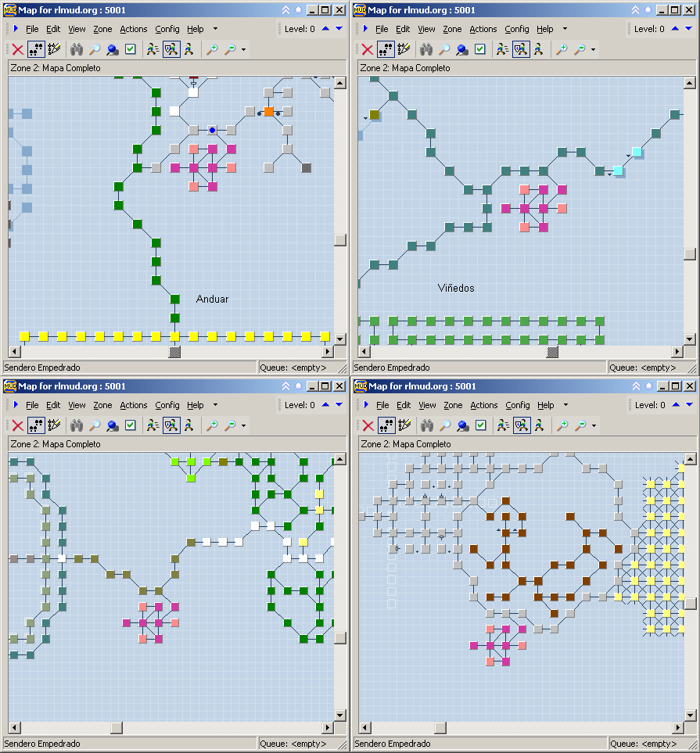The height and width of the screenshot is (753, 700).
Task: Open the zoom dropdown arrow in bottom-right window
Action: 594,425
